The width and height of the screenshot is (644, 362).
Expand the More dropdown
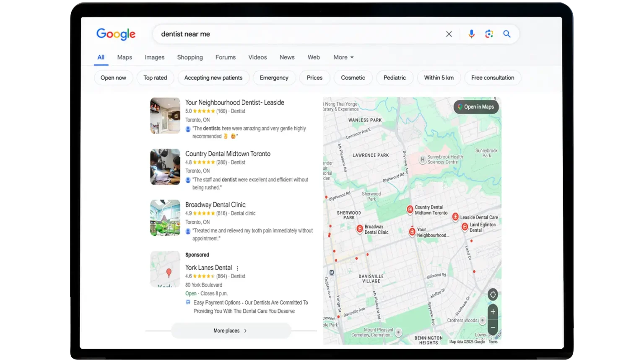pyautogui.click(x=343, y=57)
